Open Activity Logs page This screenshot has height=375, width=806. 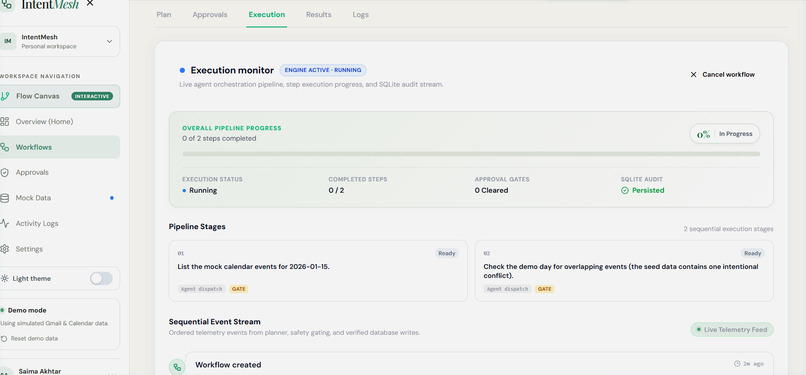60,223
